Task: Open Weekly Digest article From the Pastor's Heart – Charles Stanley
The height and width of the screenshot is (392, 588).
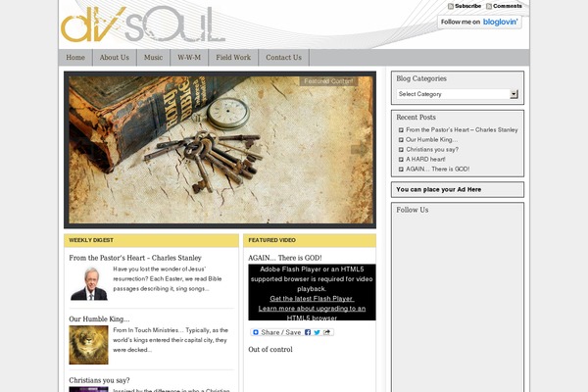Action: (135, 258)
